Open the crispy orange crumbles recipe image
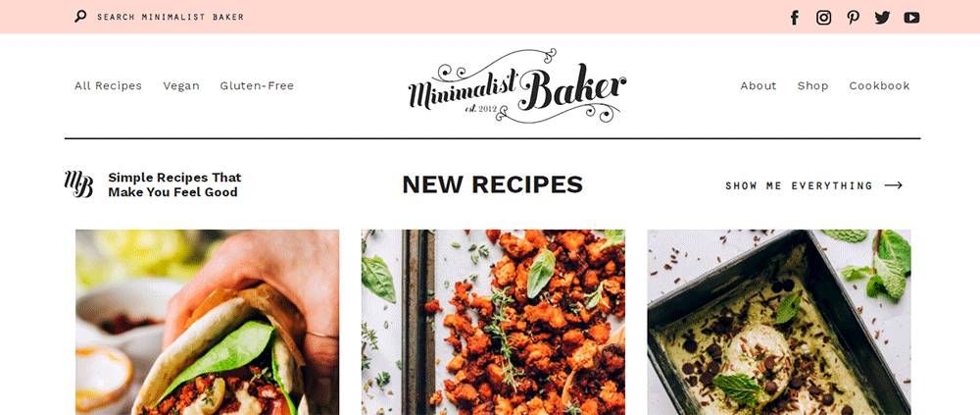 point(493,323)
